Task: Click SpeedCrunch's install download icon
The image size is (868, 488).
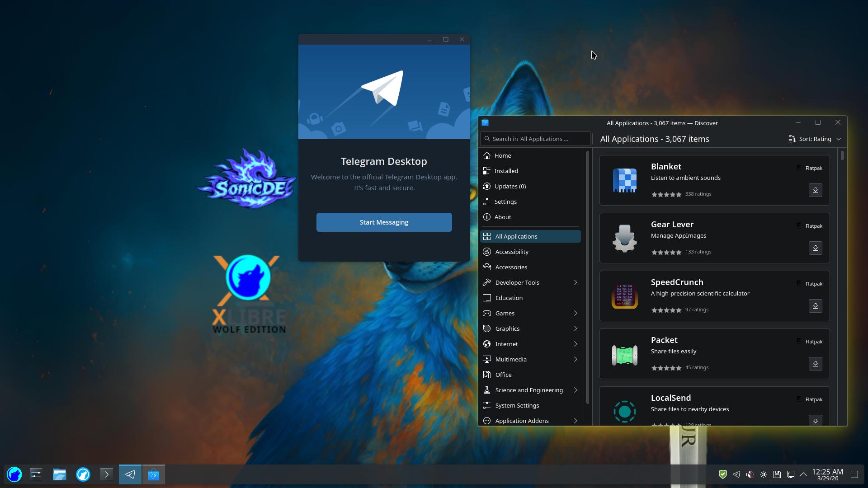Action: coord(815,306)
